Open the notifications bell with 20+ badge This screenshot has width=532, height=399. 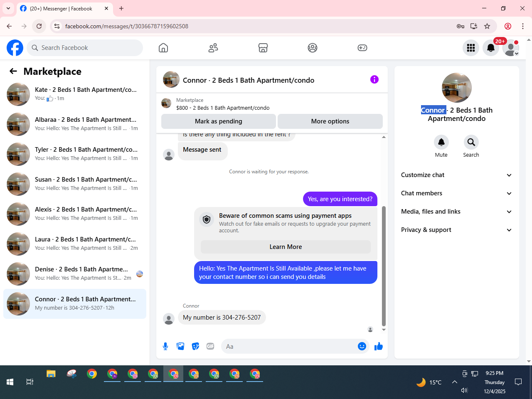[x=491, y=48]
